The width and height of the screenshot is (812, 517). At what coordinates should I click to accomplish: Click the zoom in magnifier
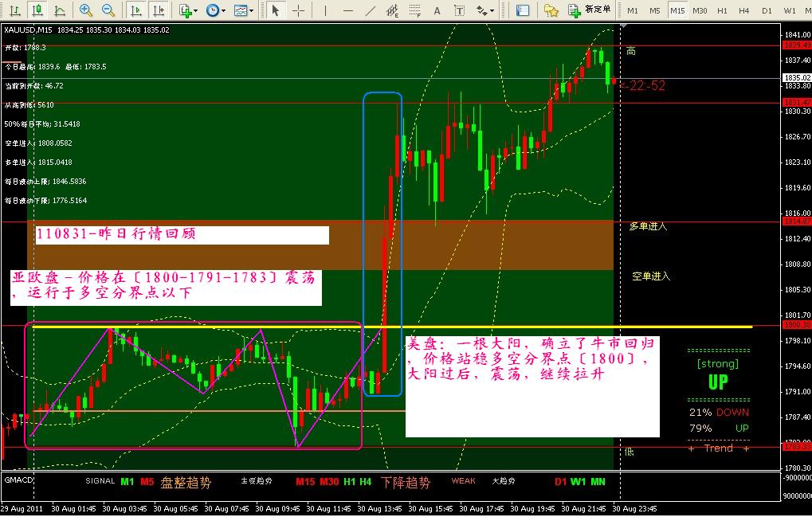pyautogui.click(x=86, y=10)
